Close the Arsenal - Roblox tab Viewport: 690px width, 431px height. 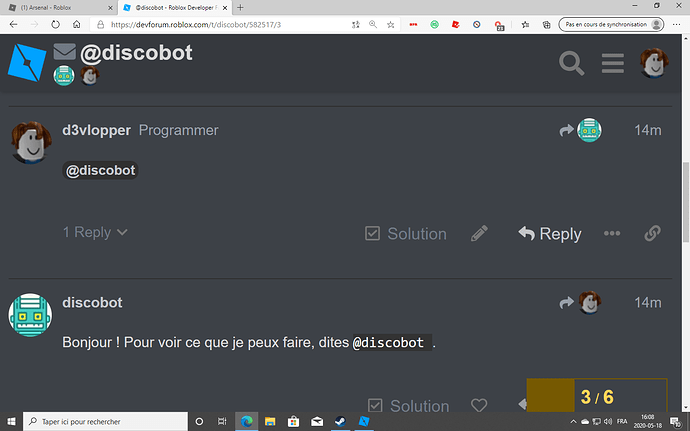tap(110, 7)
